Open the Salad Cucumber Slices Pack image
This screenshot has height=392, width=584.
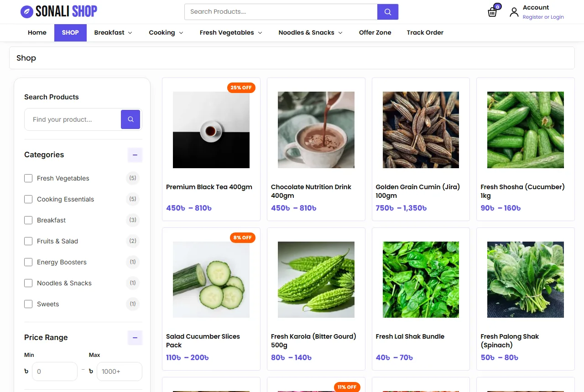pyautogui.click(x=211, y=279)
